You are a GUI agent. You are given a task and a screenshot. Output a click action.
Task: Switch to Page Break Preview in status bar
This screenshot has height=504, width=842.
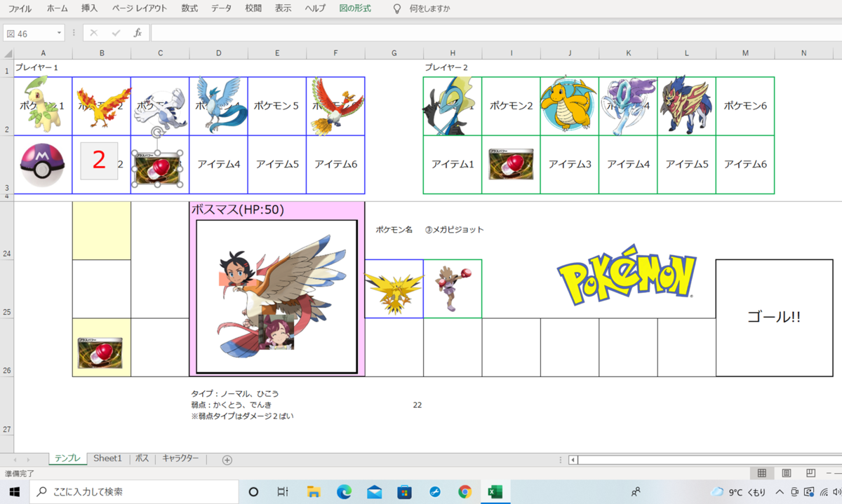[810, 473]
